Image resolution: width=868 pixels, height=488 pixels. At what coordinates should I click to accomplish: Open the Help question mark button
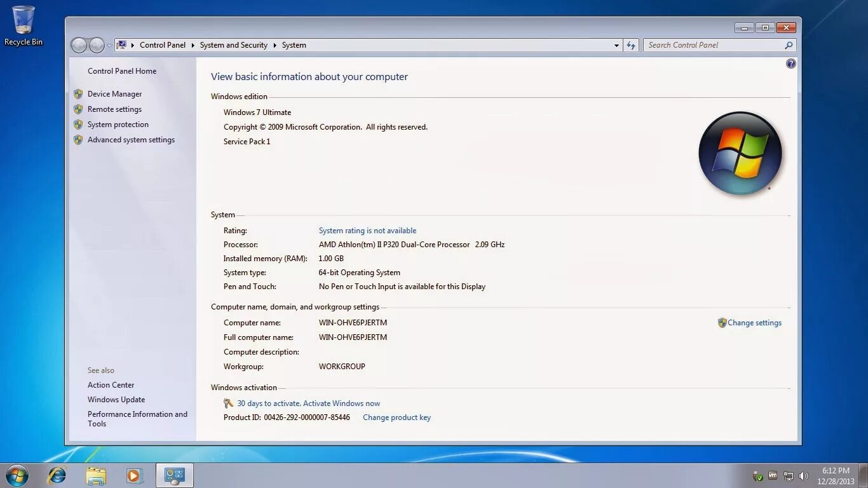(790, 64)
